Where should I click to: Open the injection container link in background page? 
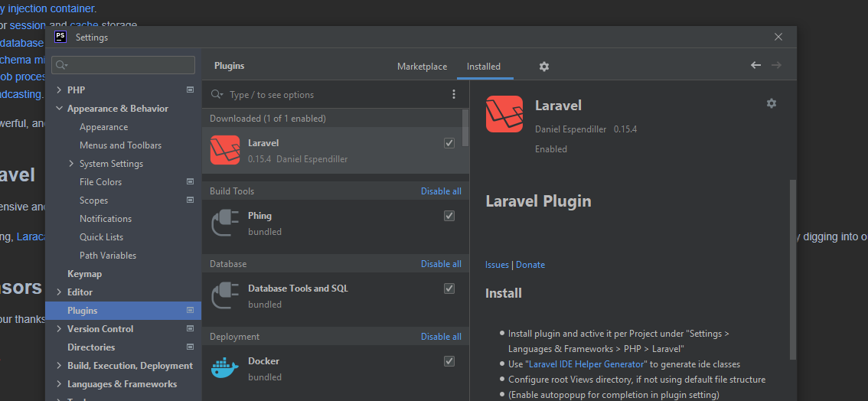pos(51,8)
